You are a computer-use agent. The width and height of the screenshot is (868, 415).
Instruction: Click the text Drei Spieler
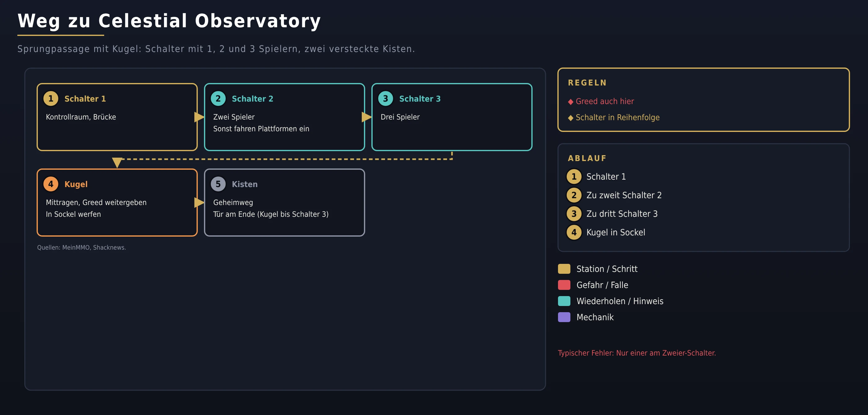(x=400, y=117)
